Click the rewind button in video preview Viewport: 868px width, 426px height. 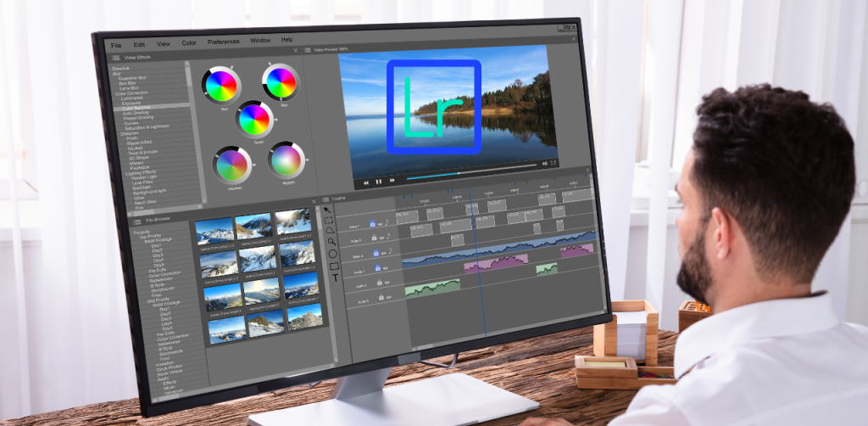click(x=366, y=182)
